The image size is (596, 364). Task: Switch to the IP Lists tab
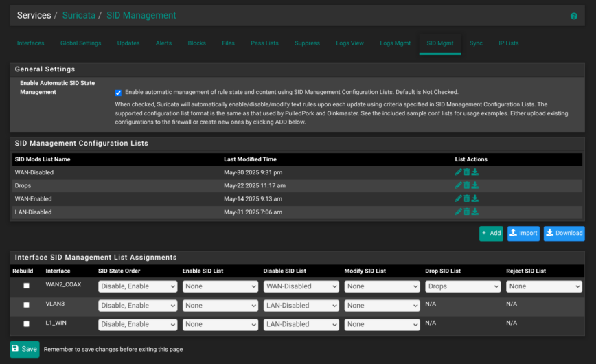point(509,43)
